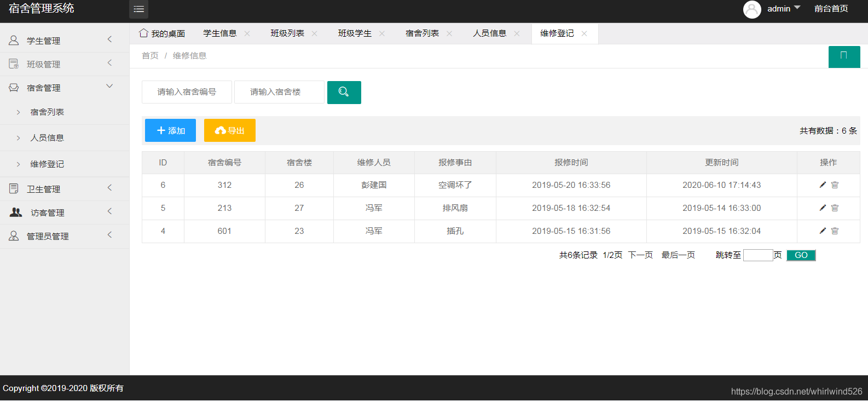This screenshot has width=868, height=402.
Task: Click the 学生管理 person icon in sidebar
Action: click(x=14, y=41)
